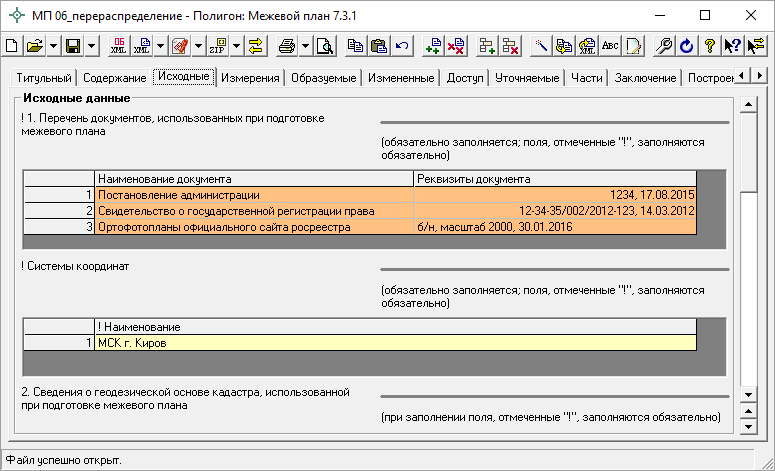775x471 pixels.
Task: Go to the Измененные tab
Action: pos(401,78)
